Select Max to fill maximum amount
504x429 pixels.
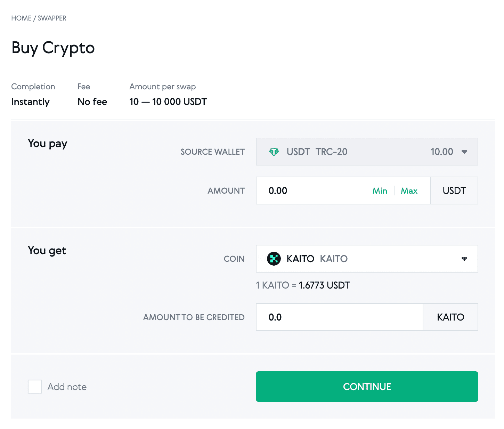tap(409, 191)
